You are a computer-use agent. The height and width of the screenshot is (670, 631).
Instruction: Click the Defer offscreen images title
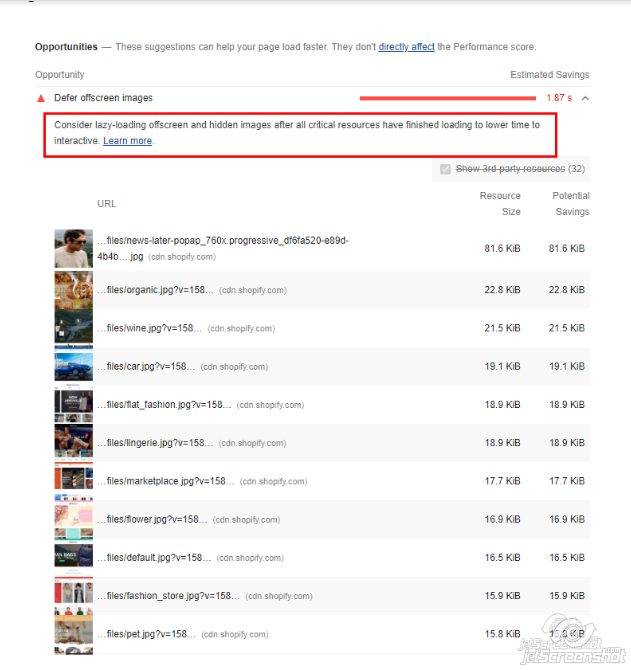[x=103, y=98]
